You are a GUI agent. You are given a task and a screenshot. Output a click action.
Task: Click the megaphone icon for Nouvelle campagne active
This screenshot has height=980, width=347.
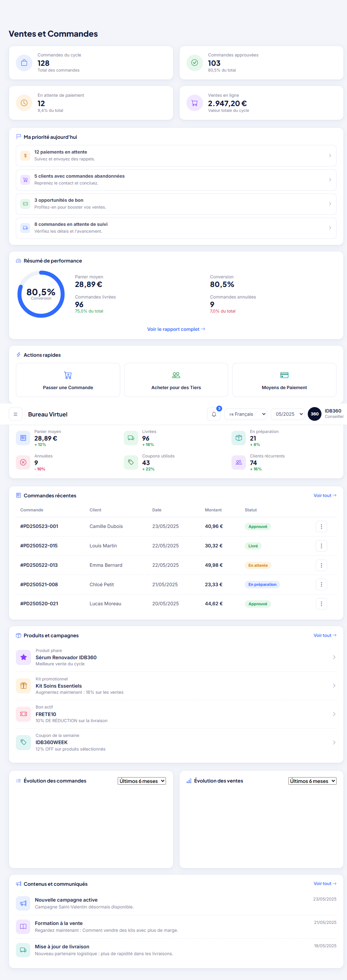click(23, 903)
